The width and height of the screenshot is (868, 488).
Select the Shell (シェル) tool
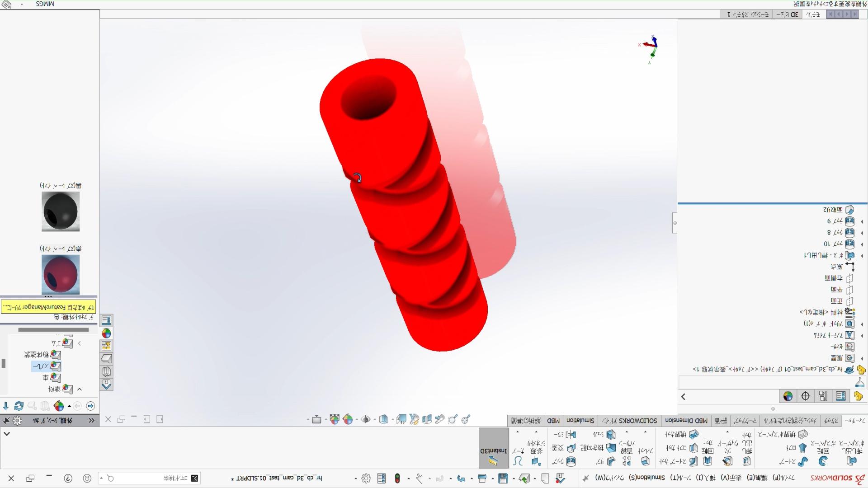tap(604, 434)
